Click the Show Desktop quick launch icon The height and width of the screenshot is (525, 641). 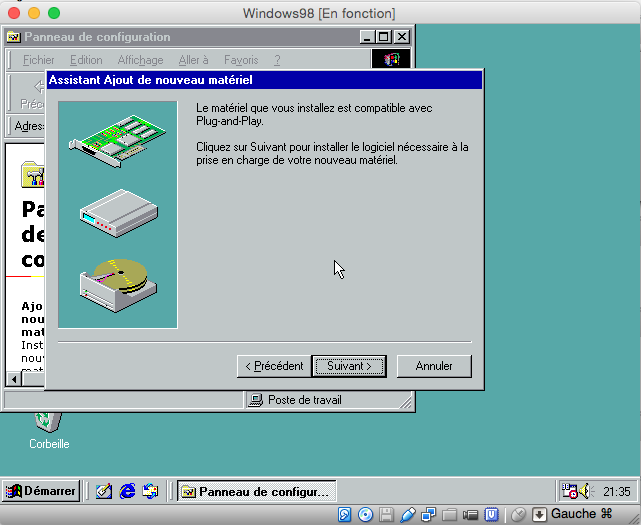[x=103, y=491]
